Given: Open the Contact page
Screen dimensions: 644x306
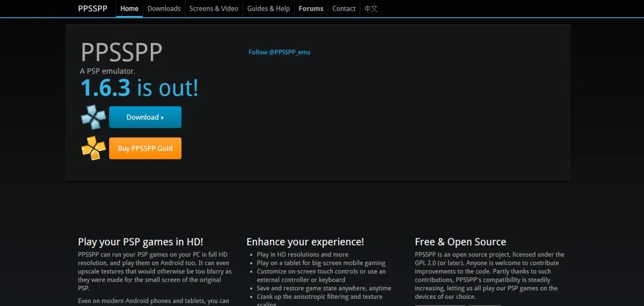Looking at the screenshot, I should click(344, 8).
